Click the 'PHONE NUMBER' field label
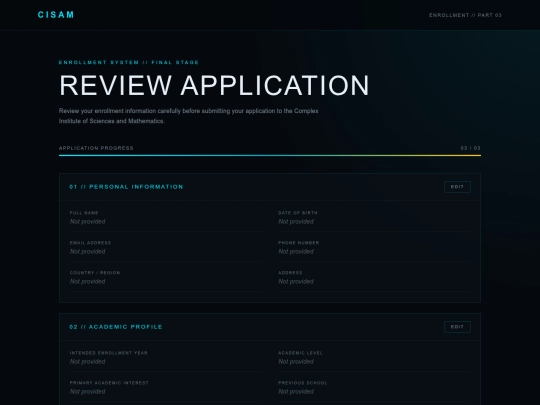Image resolution: width=540 pixels, height=405 pixels. (x=299, y=243)
